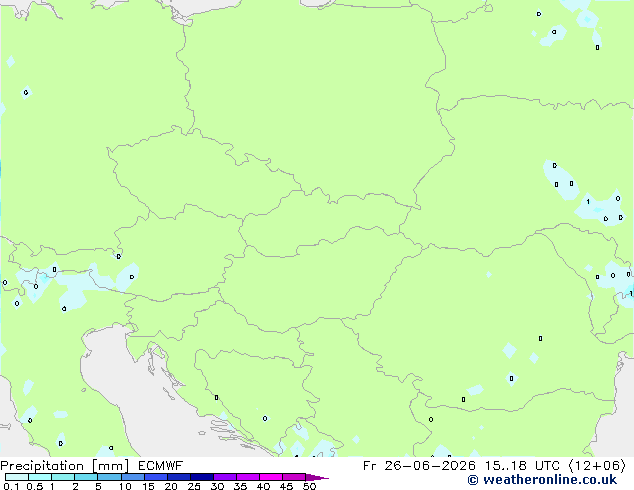Click the purple swatch between 30 and 35
Viewport: 634px width, 490px height.
224,477
